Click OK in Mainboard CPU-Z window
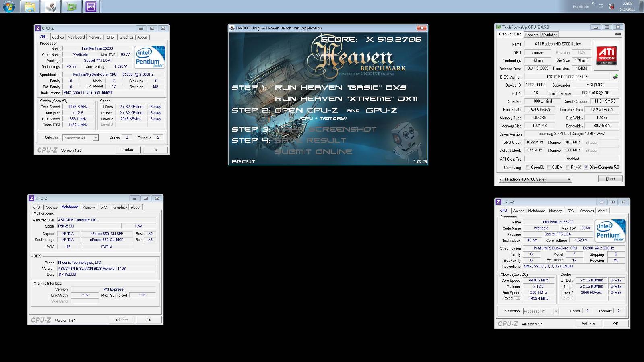Image resolution: width=644 pixels, height=362 pixels. pos(149,320)
